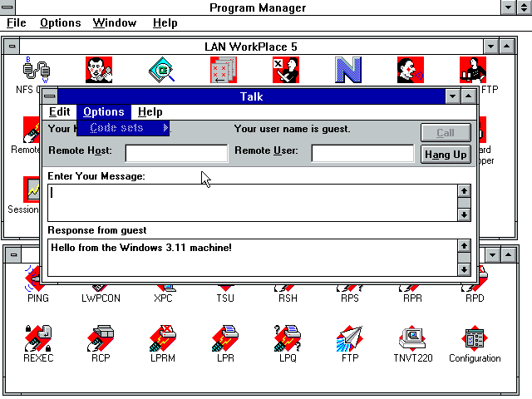Viewport: 532px width, 399px height.
Task: Click the Remote Host input field
Action: 176,153
